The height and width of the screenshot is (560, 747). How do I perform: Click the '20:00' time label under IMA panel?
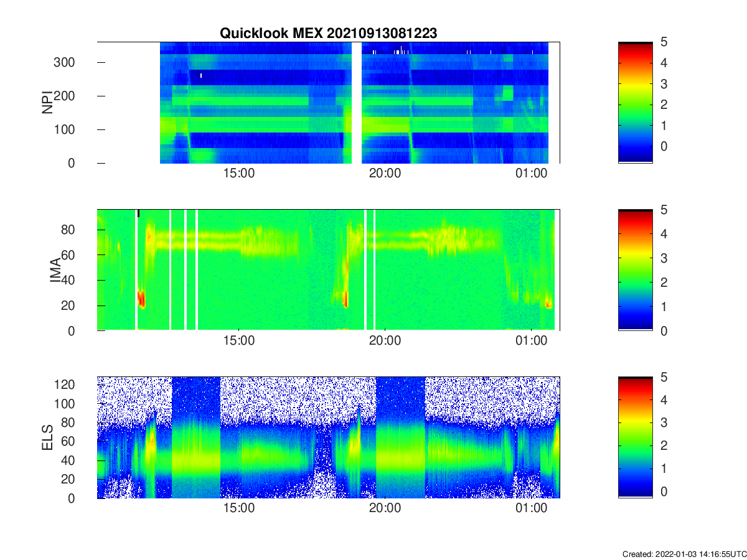(x=385, y=342)
